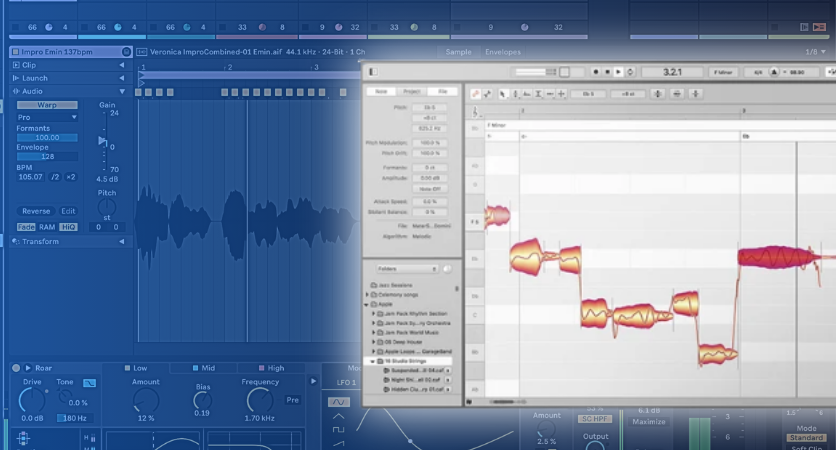Click the Roar device activator circle

pyautogui.click(x=16, y=368)
